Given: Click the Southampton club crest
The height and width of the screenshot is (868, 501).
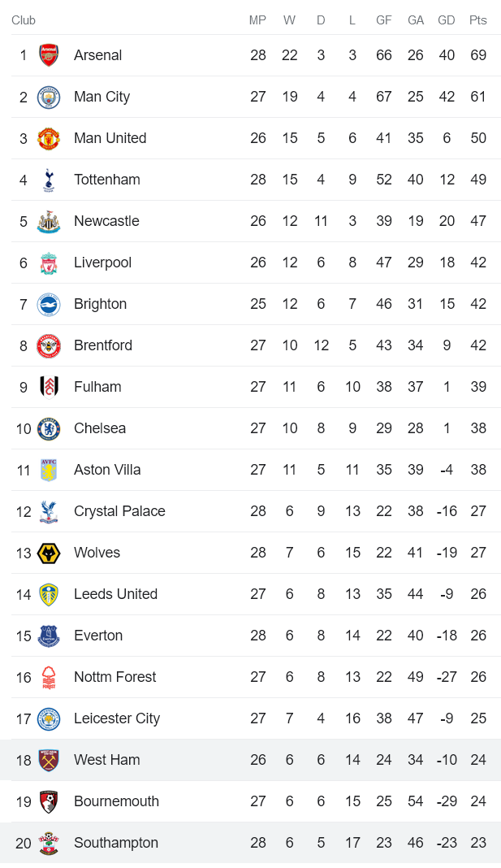Looking at the screenshot, I should [49, 843].
